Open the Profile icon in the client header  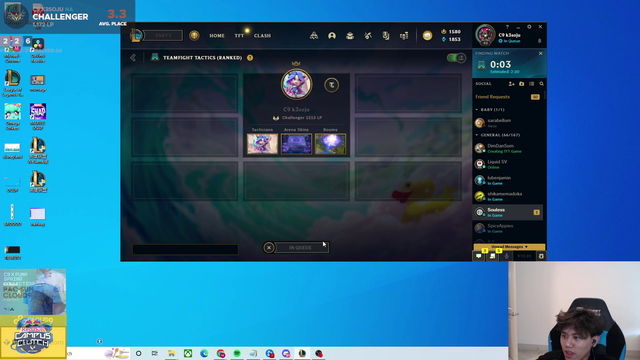coord(332,36)
